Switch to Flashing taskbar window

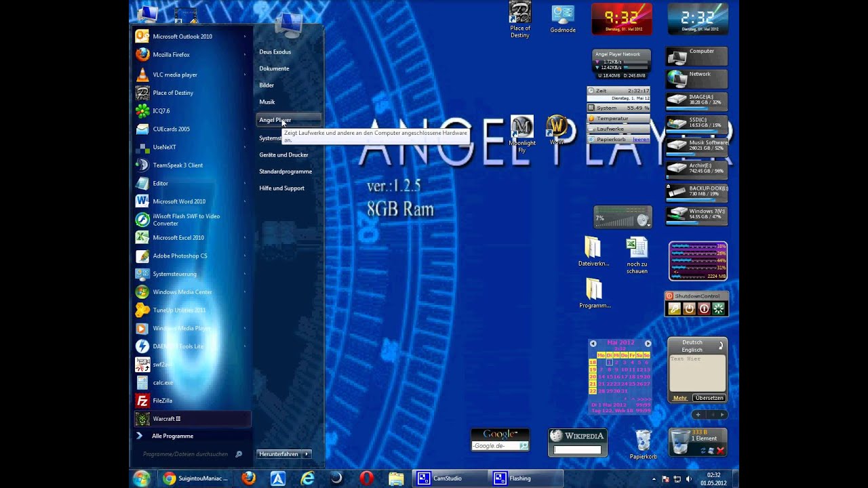(x=526, y=479)
